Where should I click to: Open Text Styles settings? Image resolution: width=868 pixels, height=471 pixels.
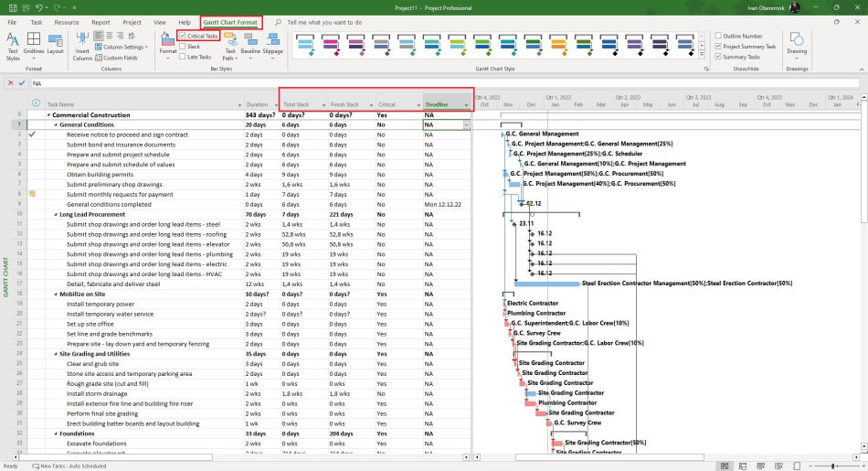[13, 47]
